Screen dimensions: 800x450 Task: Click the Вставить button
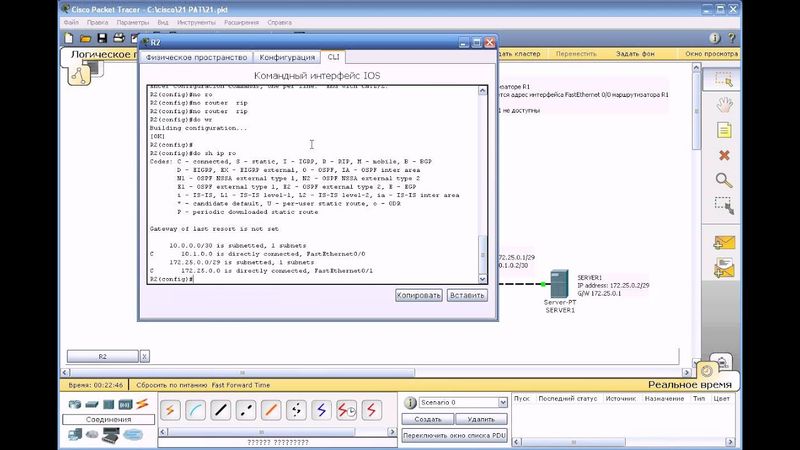[467, 295]
